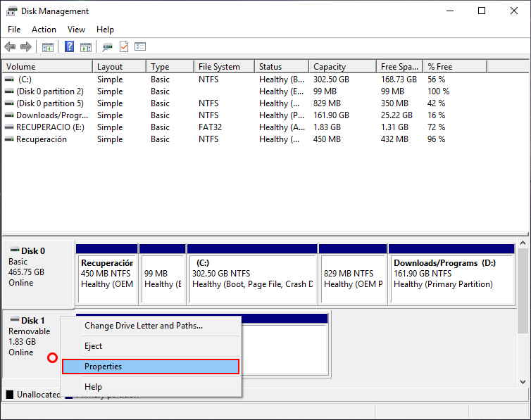Click the scroll up arrow in disk pane
Screen dimensions: 531x420
pos(523,243)
